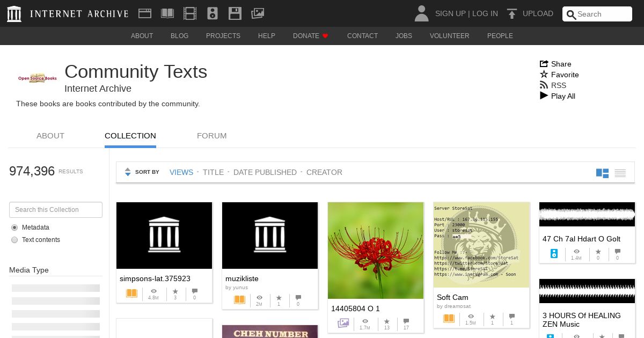Click the Search this Collection field
Viewport: 644px width, 338px height.
56,210
